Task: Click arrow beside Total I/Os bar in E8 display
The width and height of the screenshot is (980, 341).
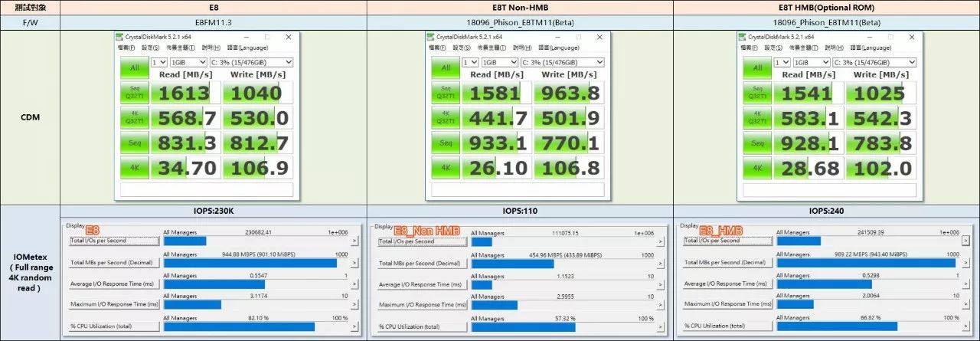Action: click(x=354, y=241)
